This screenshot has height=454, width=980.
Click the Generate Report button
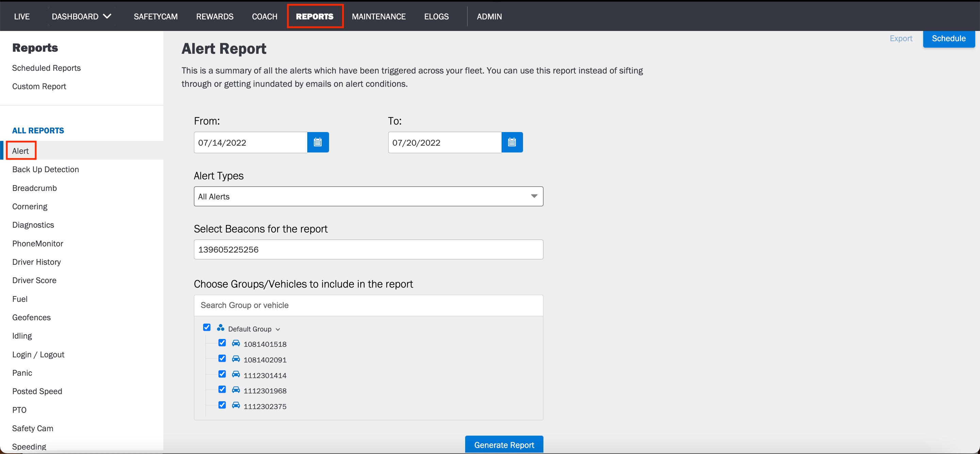[504, 444]
